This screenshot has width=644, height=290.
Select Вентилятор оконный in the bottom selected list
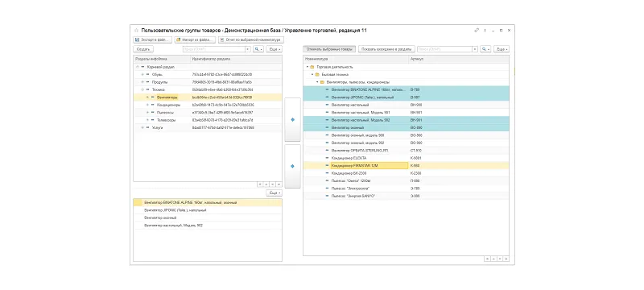[x=208, y=217]
